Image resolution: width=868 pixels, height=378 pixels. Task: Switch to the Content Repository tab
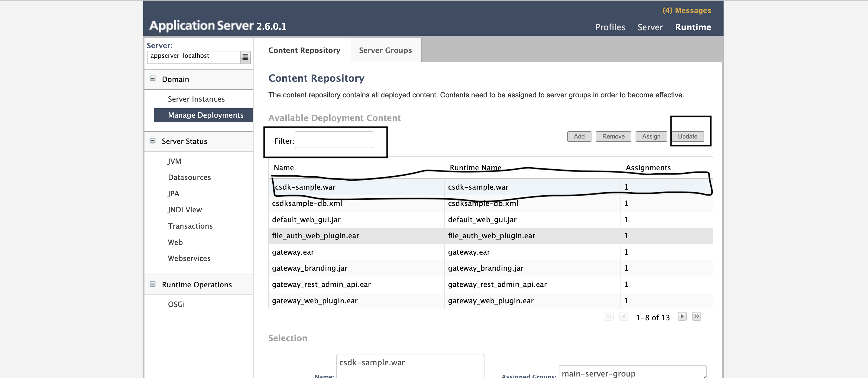tap(304, 50)
